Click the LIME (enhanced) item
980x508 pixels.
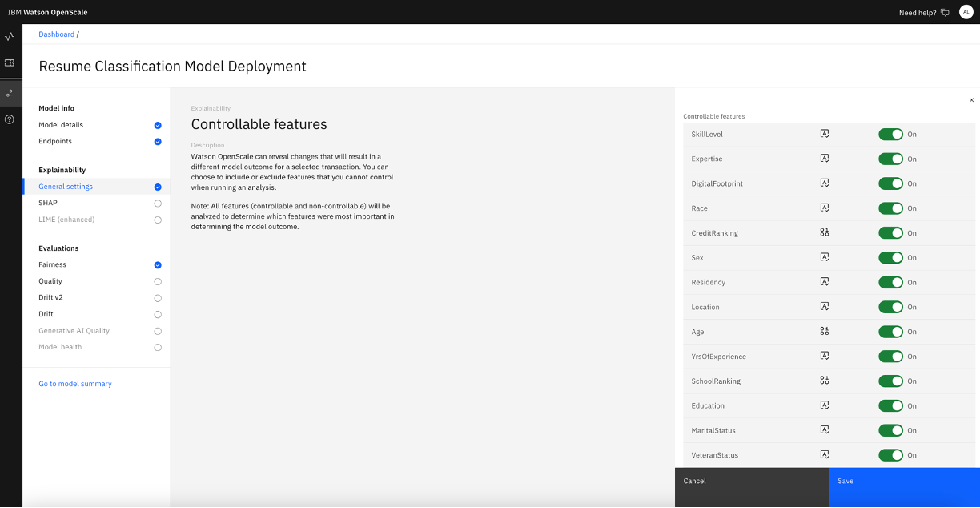66,220
